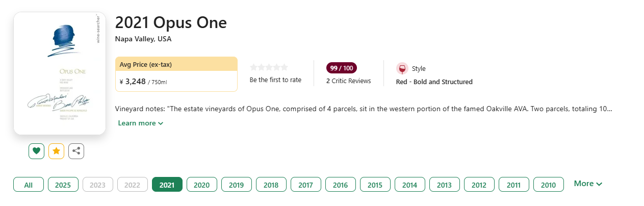Screen dimensions: 644x206
Task: Click the Avg Price (ex-tax) box
Action: coord(176,74)
